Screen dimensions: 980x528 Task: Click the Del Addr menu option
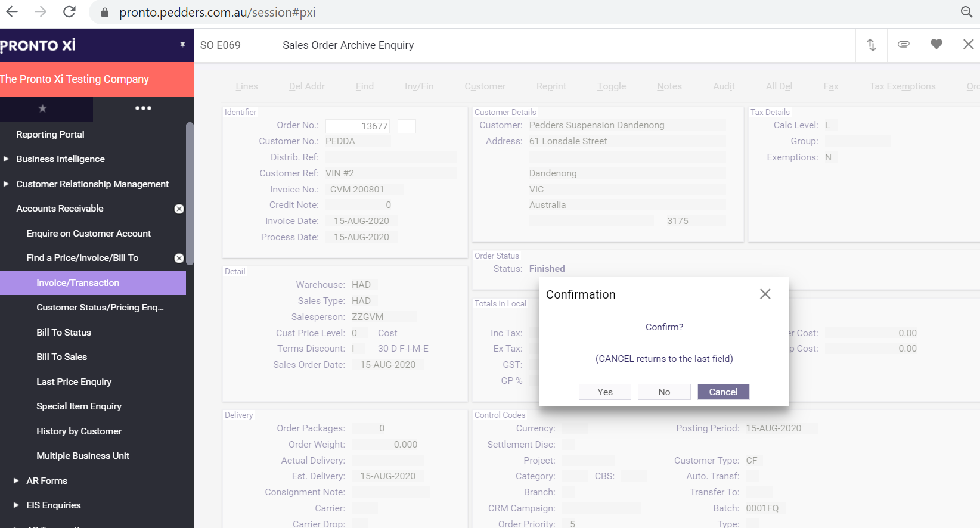[x=307, y=86]
